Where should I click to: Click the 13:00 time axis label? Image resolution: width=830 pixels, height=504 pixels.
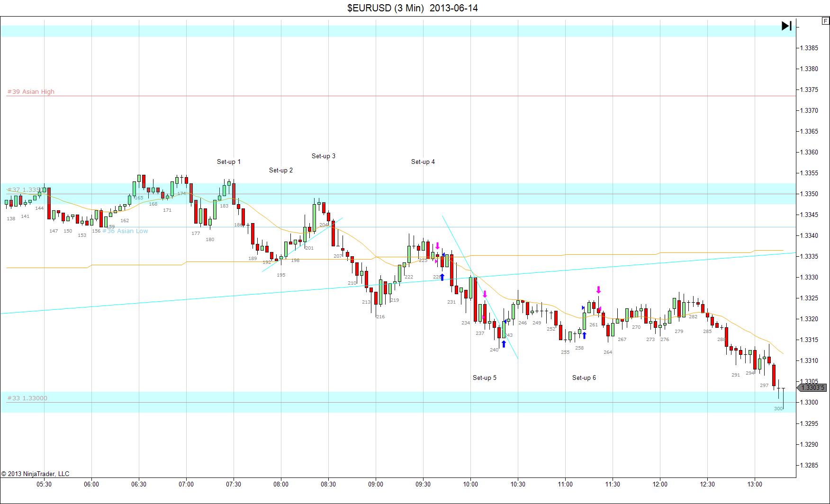[x=755, y=484]
